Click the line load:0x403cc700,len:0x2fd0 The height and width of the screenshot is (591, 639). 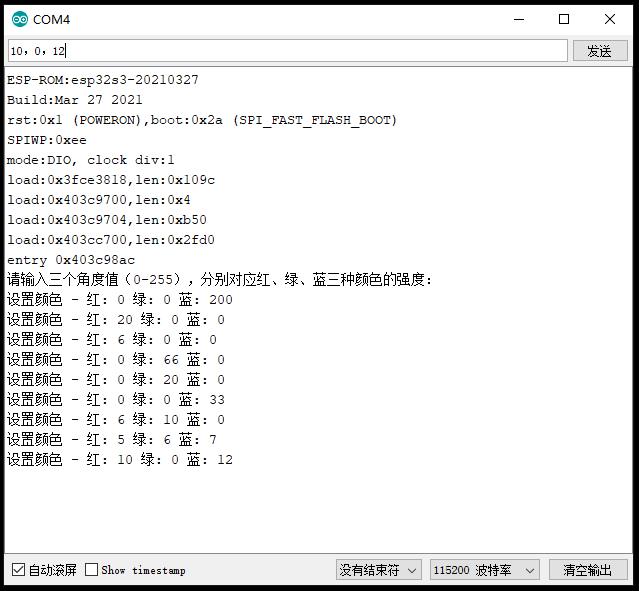pos(111,240)
